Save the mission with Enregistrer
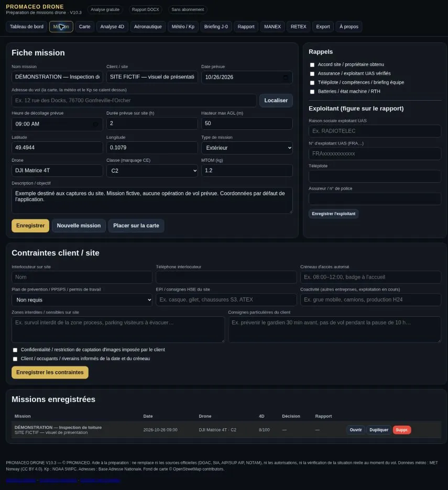This screenshot has width=448, height=490. 30,226
